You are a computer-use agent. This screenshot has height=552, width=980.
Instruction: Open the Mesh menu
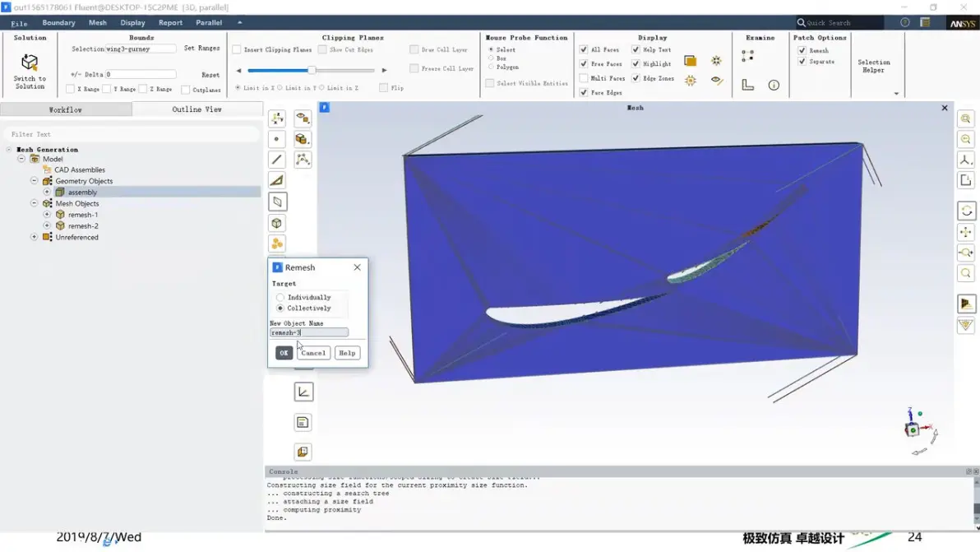[98, 22]
